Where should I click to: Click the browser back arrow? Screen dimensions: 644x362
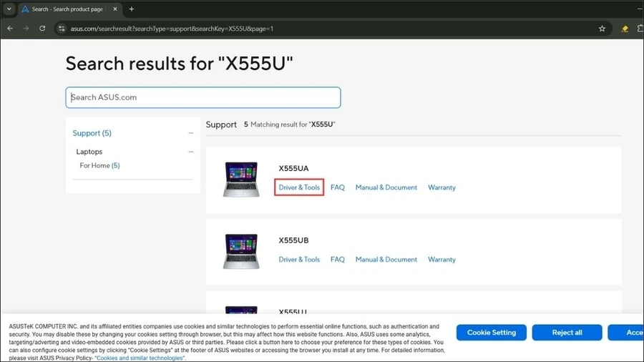(10, 29)
